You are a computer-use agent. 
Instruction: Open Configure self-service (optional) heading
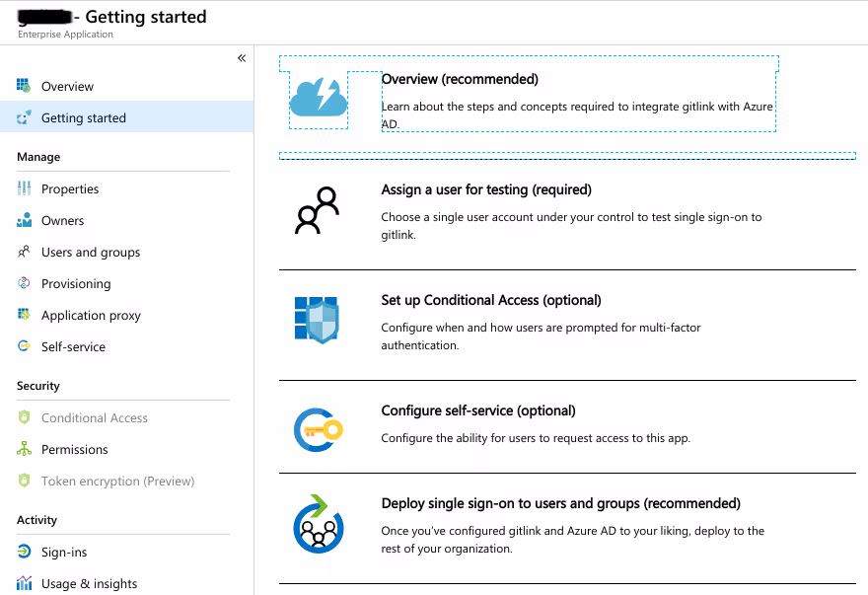[477, 410]
